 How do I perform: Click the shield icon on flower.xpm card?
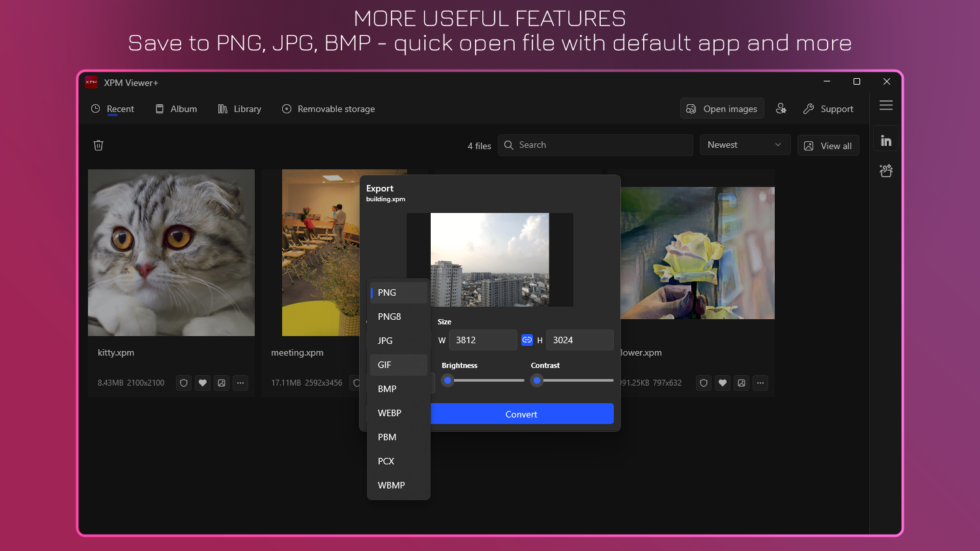(x=704, y=383)
